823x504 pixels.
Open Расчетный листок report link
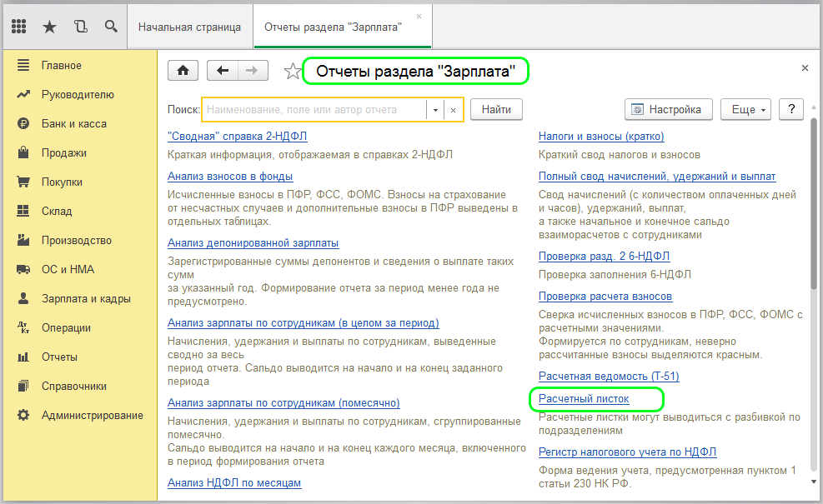[x=584, y=400]
